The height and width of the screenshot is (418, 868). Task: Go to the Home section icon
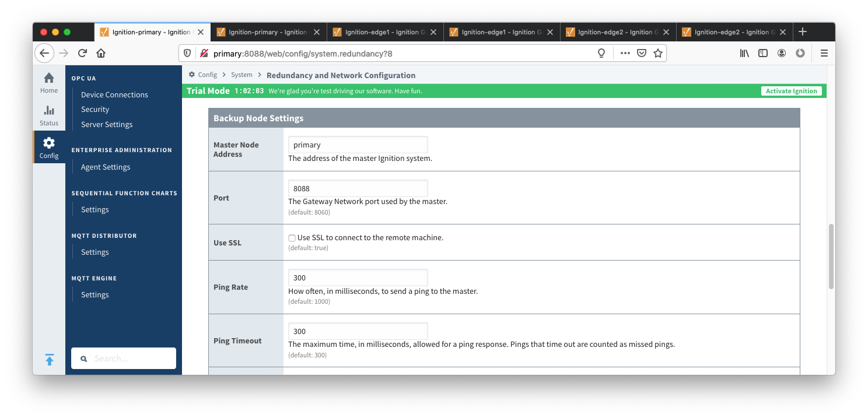[49, 78]
